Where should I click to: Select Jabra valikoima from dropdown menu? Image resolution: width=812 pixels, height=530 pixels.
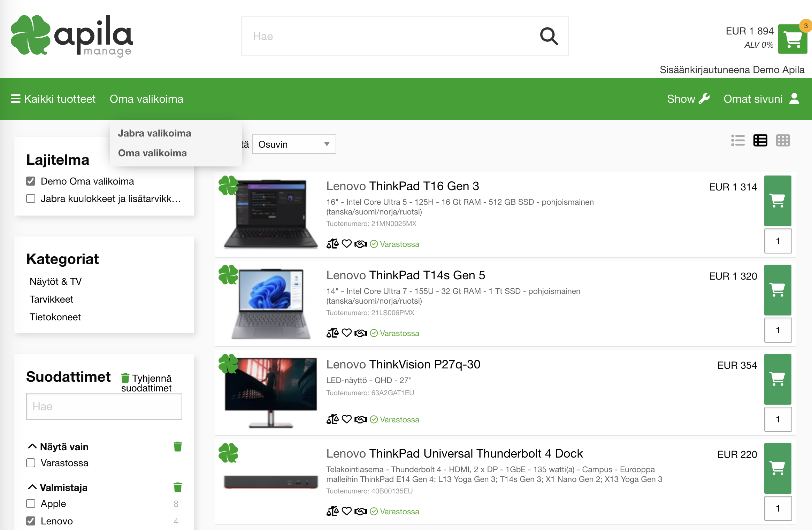(x=154, y=133)
